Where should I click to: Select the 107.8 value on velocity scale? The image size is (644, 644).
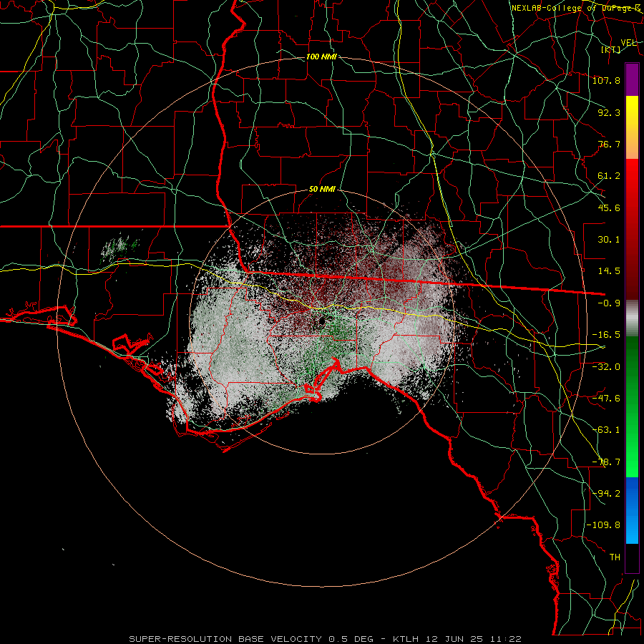click(x=606, y=80)
